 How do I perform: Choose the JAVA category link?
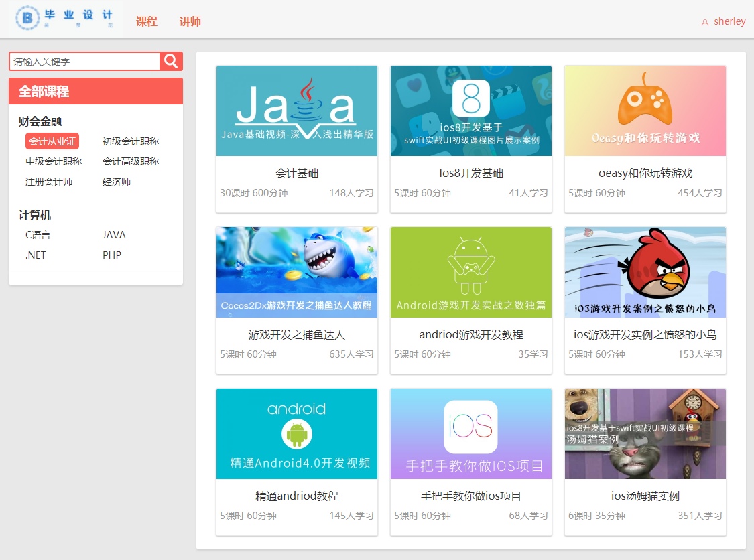[x=114, y=235]
